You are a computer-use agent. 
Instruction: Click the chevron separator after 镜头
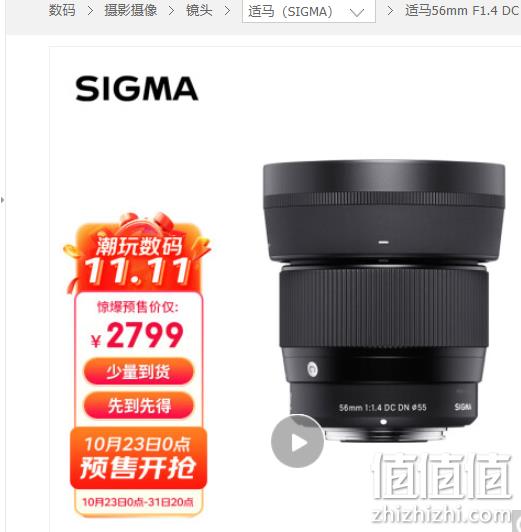(228, 11)
